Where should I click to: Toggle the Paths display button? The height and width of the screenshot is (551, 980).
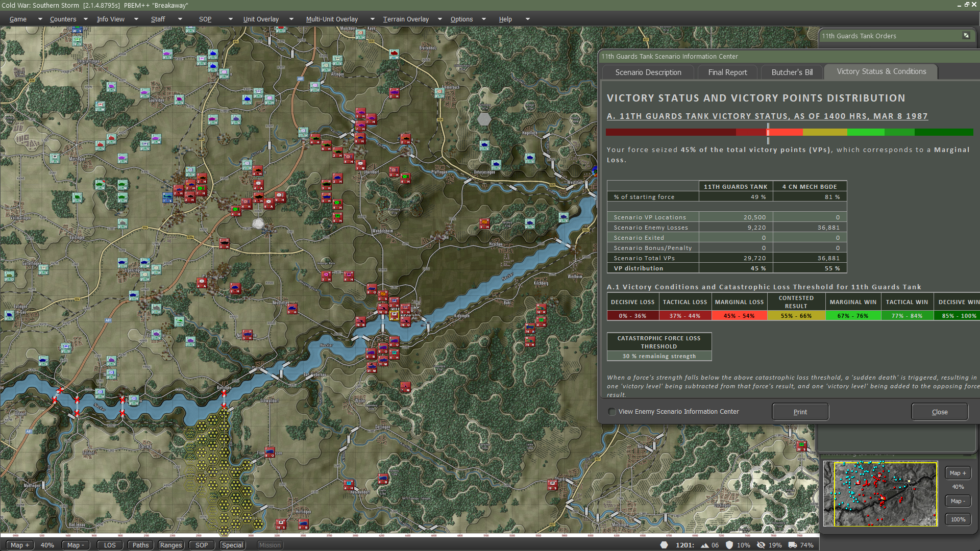click(x=140, y=545)
